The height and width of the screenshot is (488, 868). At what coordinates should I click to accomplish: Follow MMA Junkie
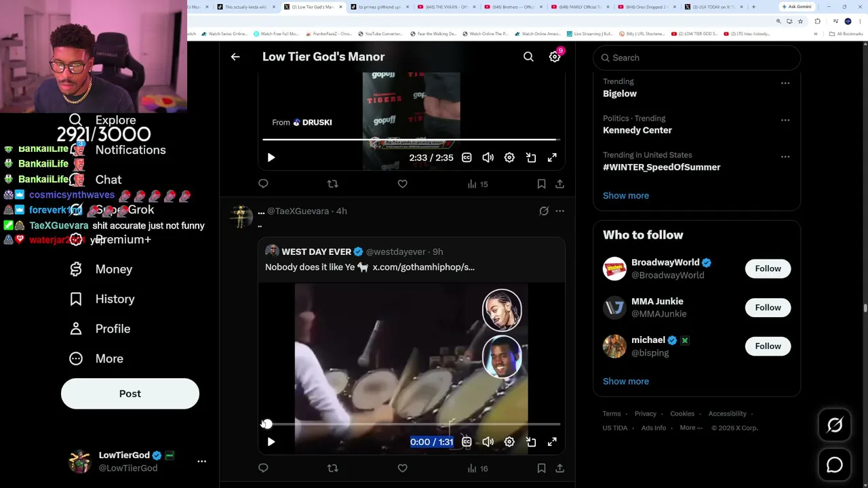click(x=768, y=307)
